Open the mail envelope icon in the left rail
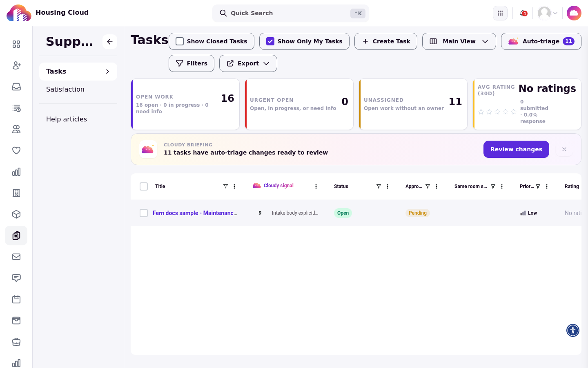 pyautogui.click(x=16, y=257)
